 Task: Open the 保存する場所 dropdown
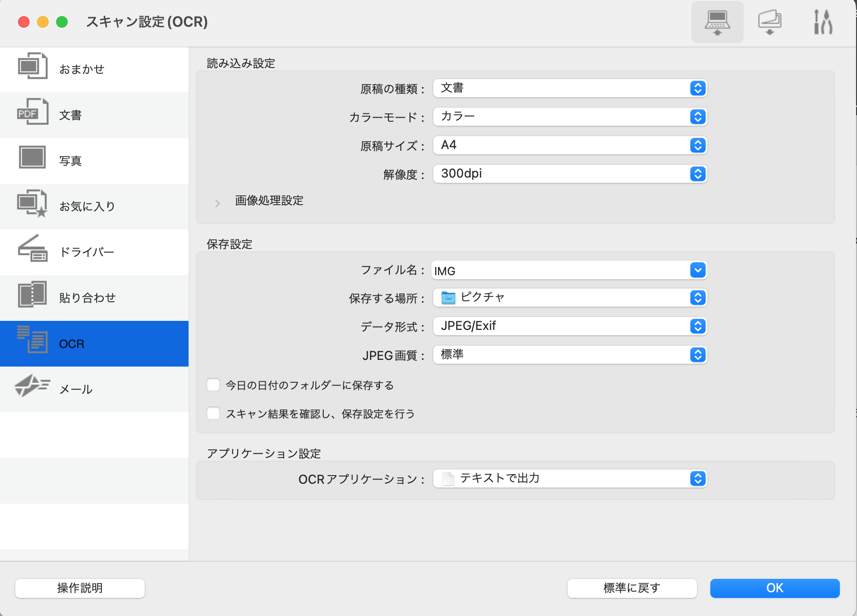[x=570, y=298]
